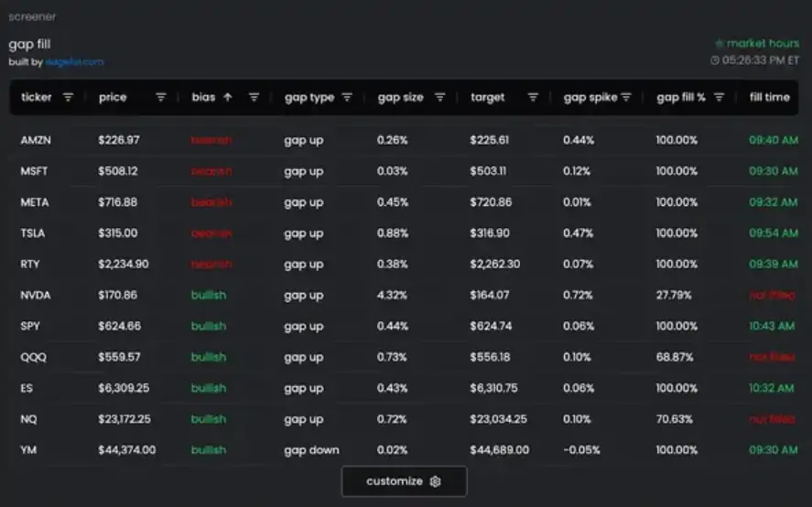Viewport: 812px width, 507px height.
Task: Click the gear icon on customize
Action: (436, 481)
